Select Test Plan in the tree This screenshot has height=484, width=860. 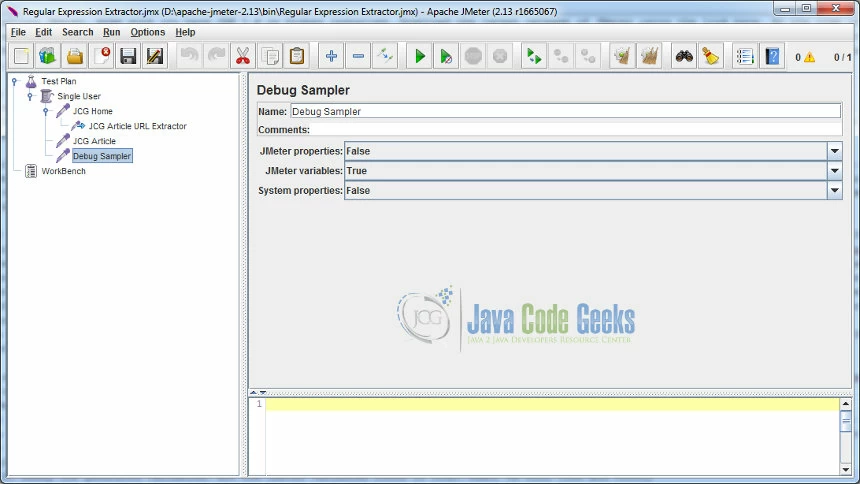[x=59, y=81]
